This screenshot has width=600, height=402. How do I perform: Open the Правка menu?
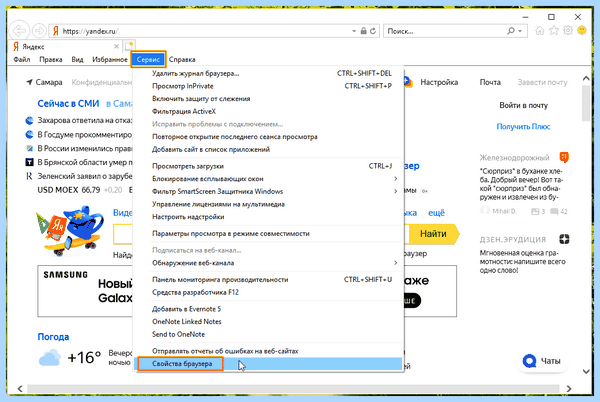(x=51, y=59)
